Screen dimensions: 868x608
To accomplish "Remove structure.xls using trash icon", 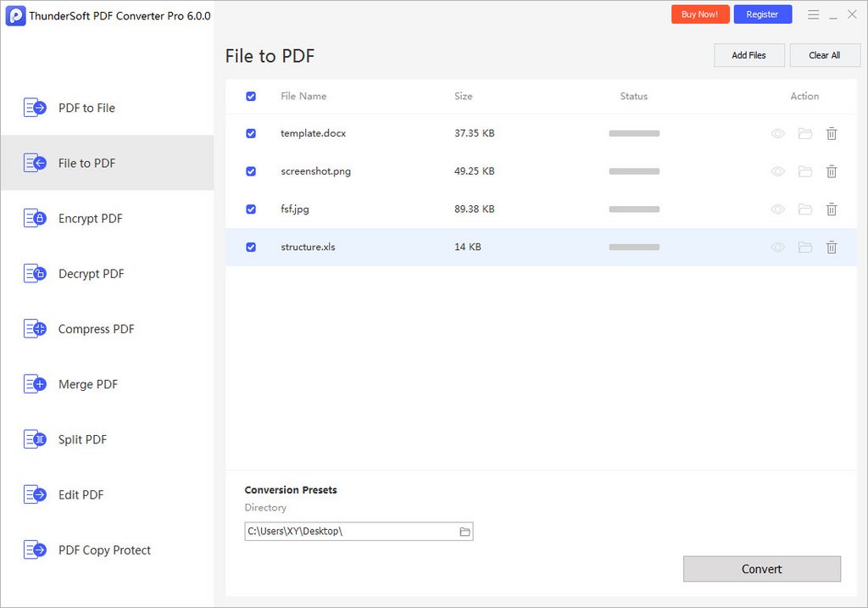I will 832,247.
